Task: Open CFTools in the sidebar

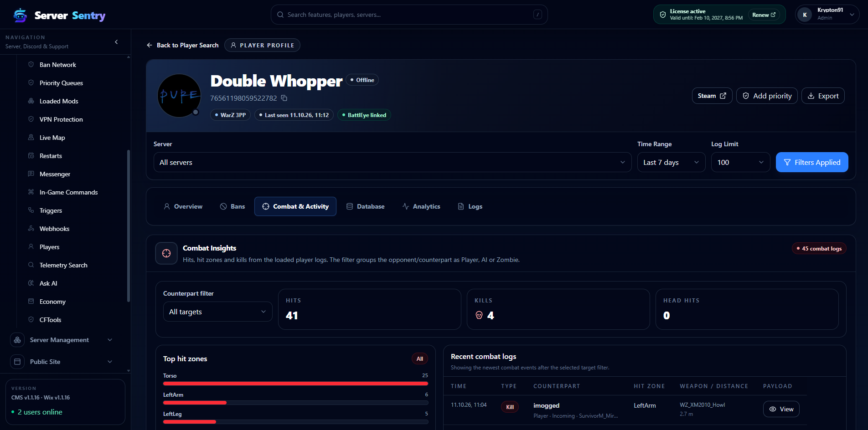Action: [x=50, y=320]
